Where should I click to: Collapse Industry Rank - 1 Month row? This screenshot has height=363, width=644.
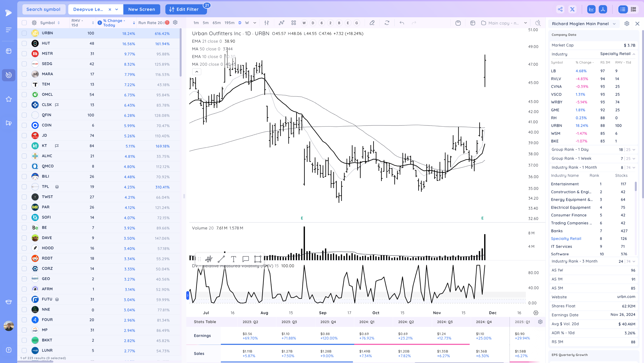click(634, 167)
